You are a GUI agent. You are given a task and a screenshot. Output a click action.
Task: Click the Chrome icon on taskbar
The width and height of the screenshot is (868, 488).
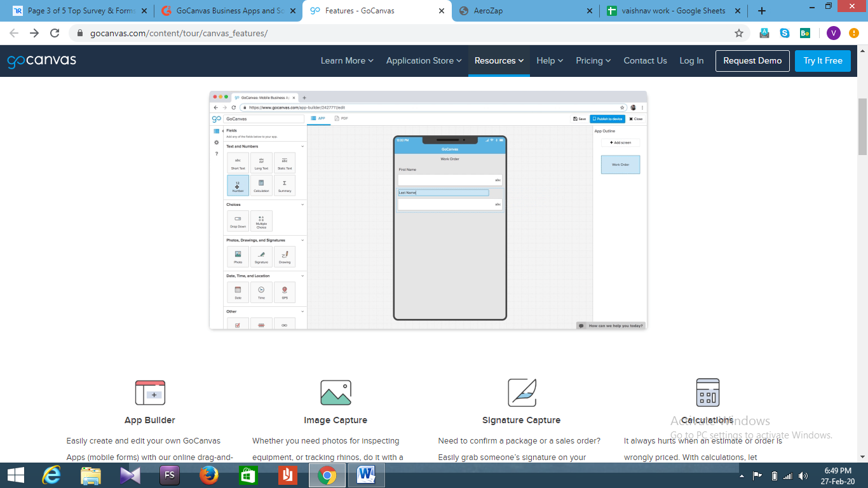tap(327, 475)
